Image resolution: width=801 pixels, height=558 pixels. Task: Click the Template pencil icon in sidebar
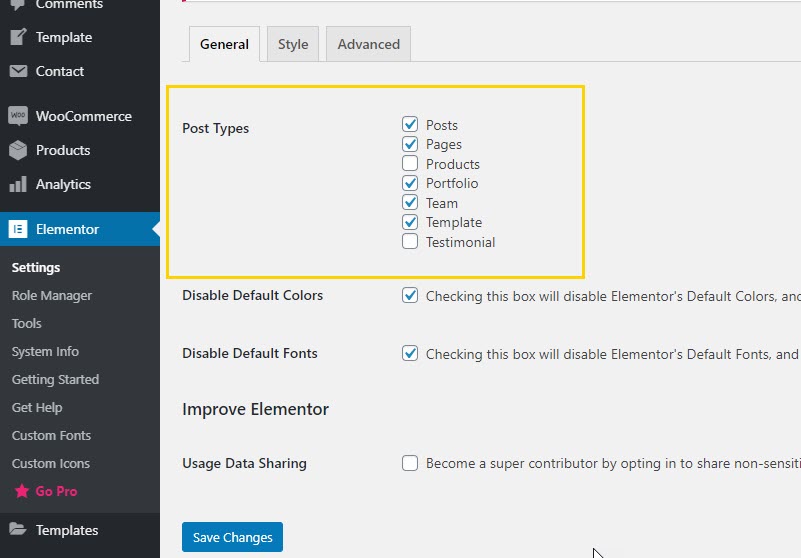click(18, 37)
